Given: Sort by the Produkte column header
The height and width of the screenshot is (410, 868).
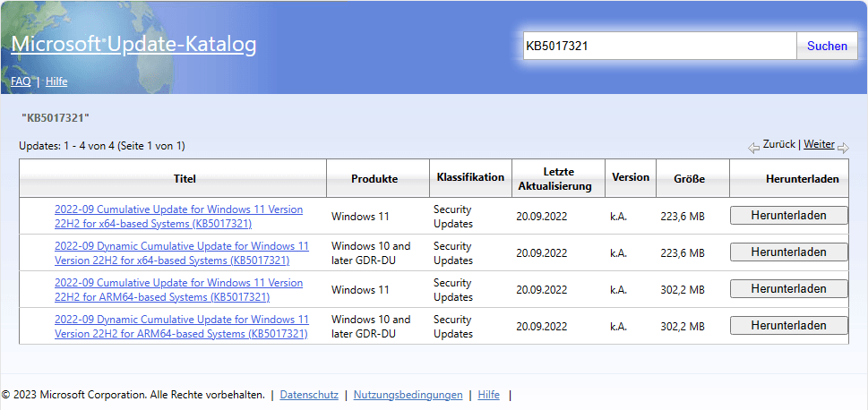Looking at the screenshot, I should click(374, 179).
